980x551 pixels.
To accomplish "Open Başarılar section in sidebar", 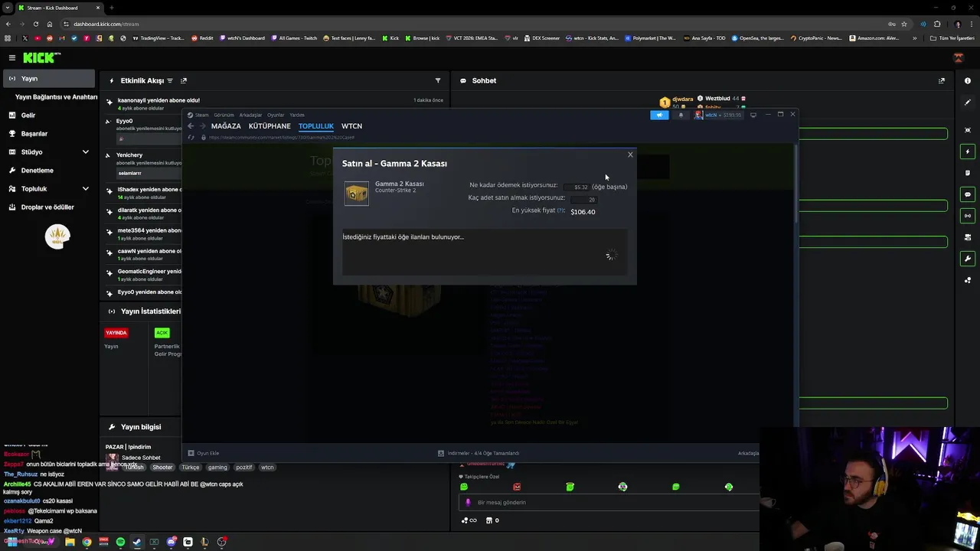I will point(34,133).
